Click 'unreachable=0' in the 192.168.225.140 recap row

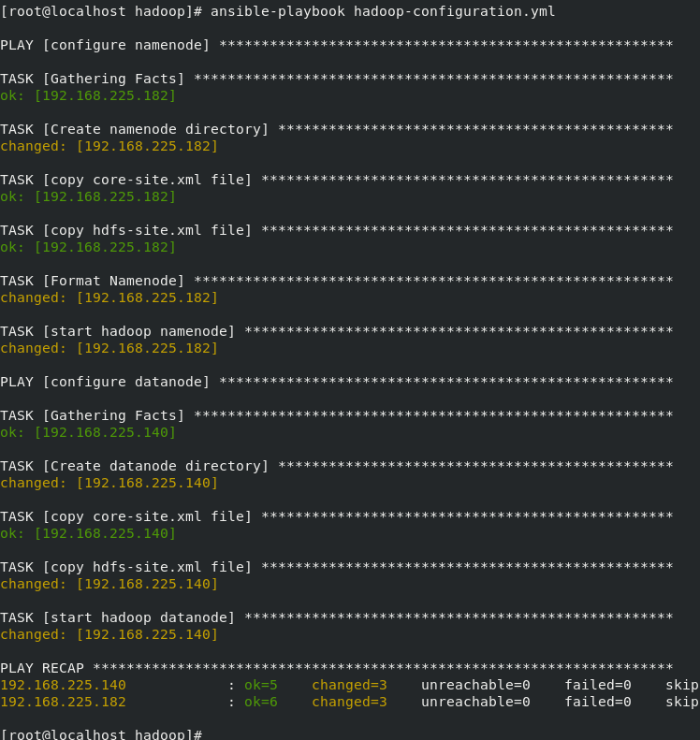[x=475, y=685]
